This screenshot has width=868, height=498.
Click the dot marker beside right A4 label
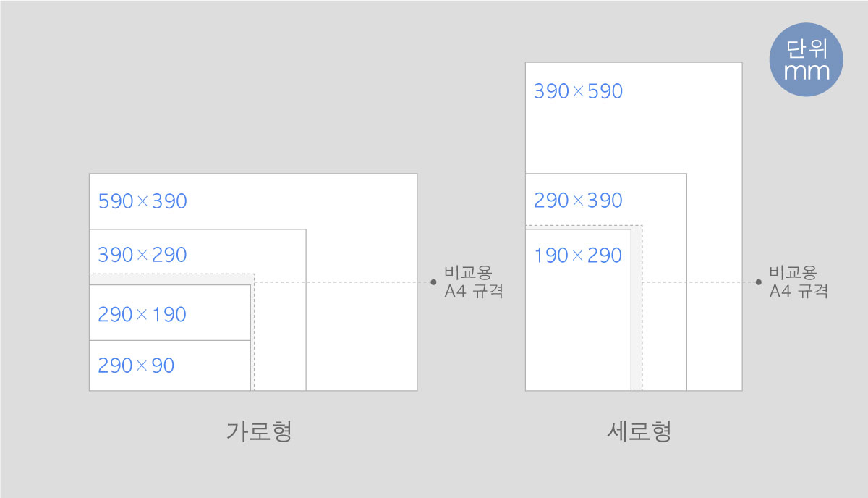click(759, 282)
